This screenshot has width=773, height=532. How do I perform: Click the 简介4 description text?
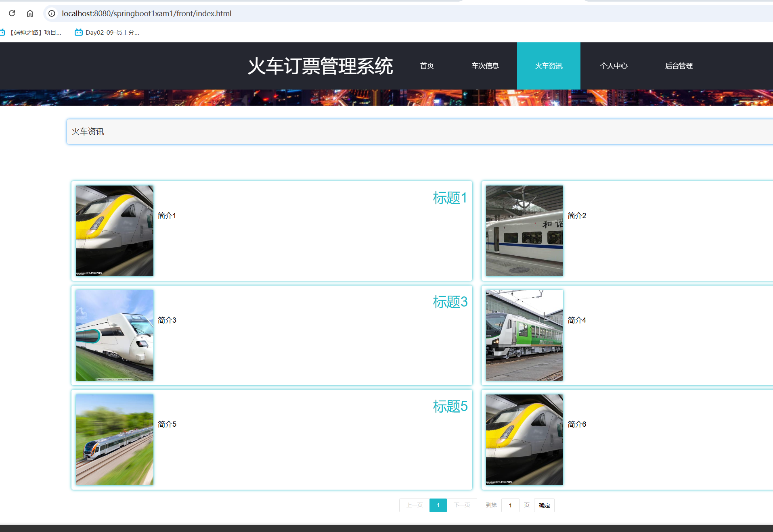(577, 320)
